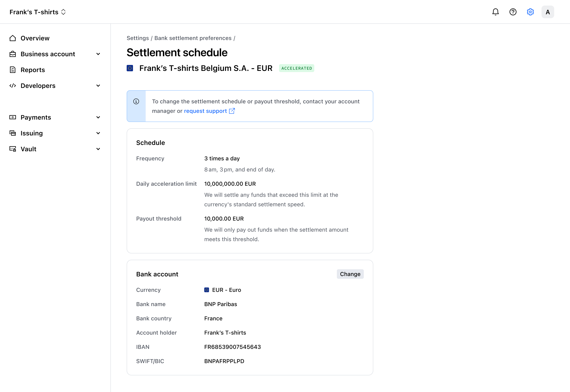Click the BNP Paribas bank name
Screen dimensions: 570x392
(221, 304)
